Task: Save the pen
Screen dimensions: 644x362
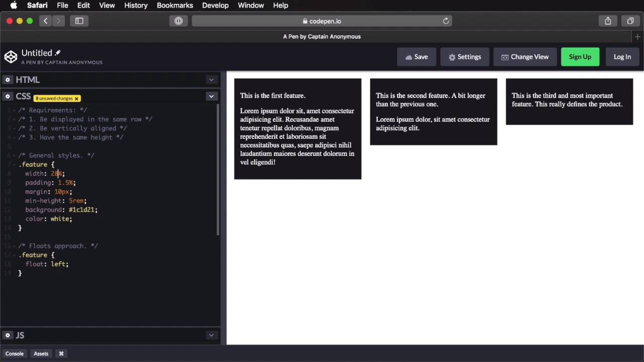Action: (x=416, y=57)
